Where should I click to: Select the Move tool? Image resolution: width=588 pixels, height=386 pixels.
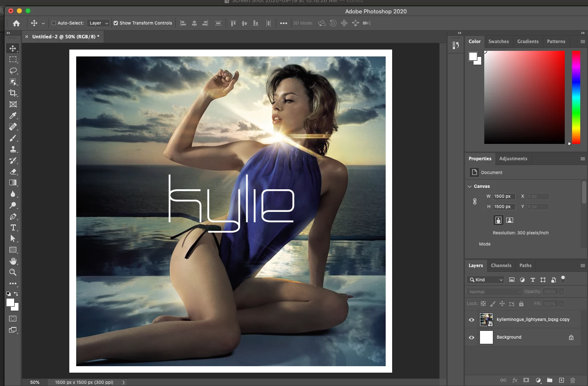pyautogui.click(x=13, y=48)
